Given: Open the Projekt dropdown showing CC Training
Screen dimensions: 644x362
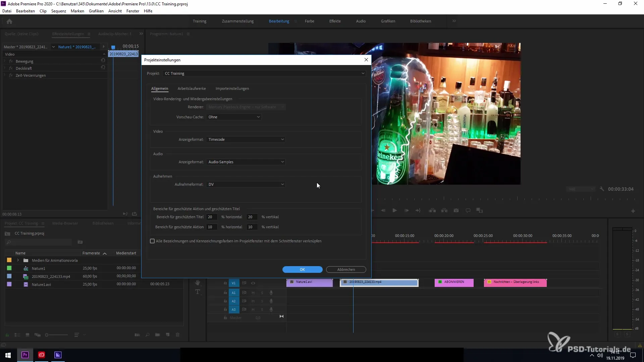Looking at the screenshot, I should [264, 73].
